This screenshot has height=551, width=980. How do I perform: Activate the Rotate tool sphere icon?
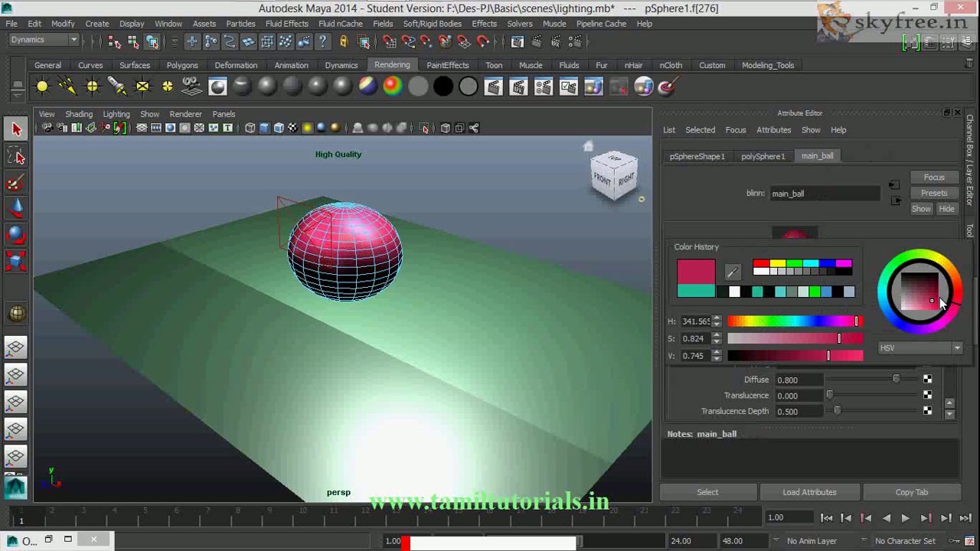[x=16, y=236]
